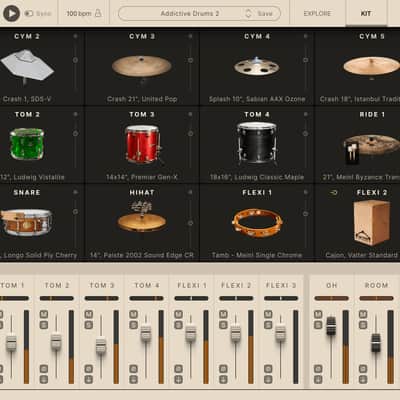The width and height of the screenshot is (400, 400).
Task: Open the CYM 2 slot options dot
Action: click(x=75, y=36)
